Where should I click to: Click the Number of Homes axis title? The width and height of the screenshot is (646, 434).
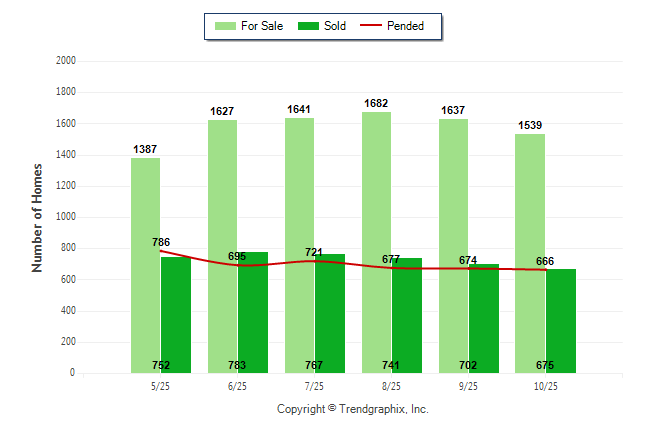click(37, 217)
